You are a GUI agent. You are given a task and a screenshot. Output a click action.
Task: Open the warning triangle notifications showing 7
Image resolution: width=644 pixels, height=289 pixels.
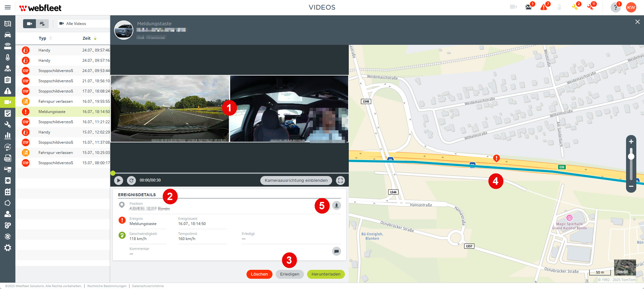pyautogui.click(x=543, y=7)
